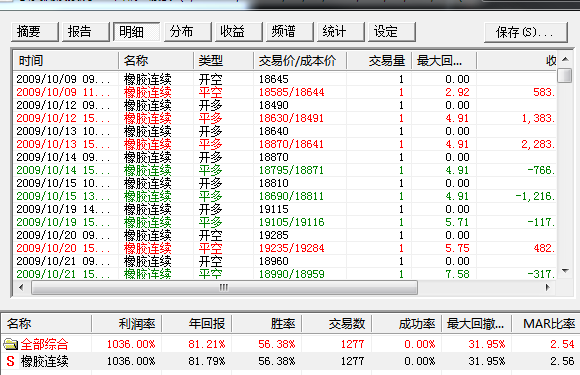
Task: Click the 胜率 column header
Action: (x=267, y=324)
